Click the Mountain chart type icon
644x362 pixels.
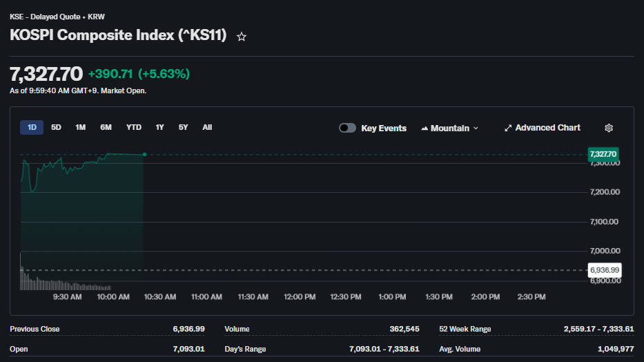pos(425,128)
